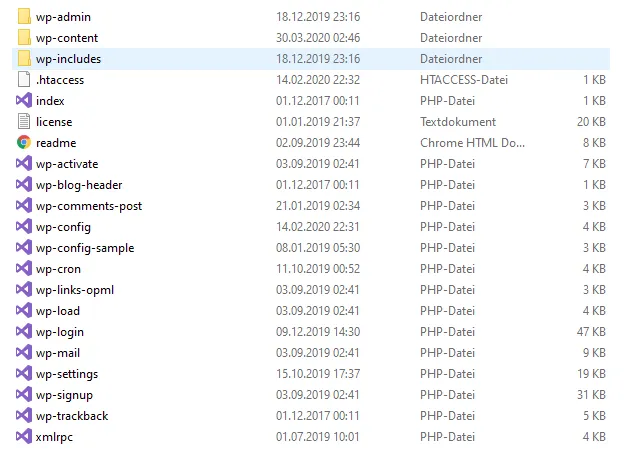Click the readme Chrome icon
625x457 pixels.
tap(24, 143)
